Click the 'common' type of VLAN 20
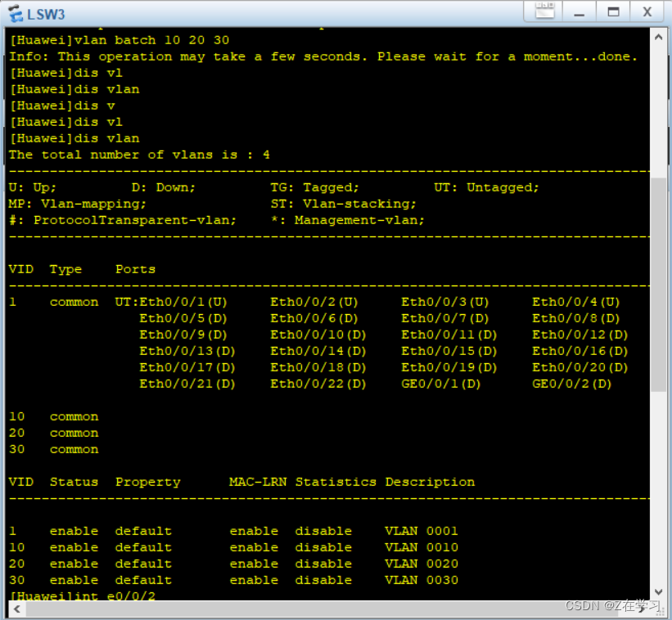This screenshot has width=672, height=620. click(74, 433)
